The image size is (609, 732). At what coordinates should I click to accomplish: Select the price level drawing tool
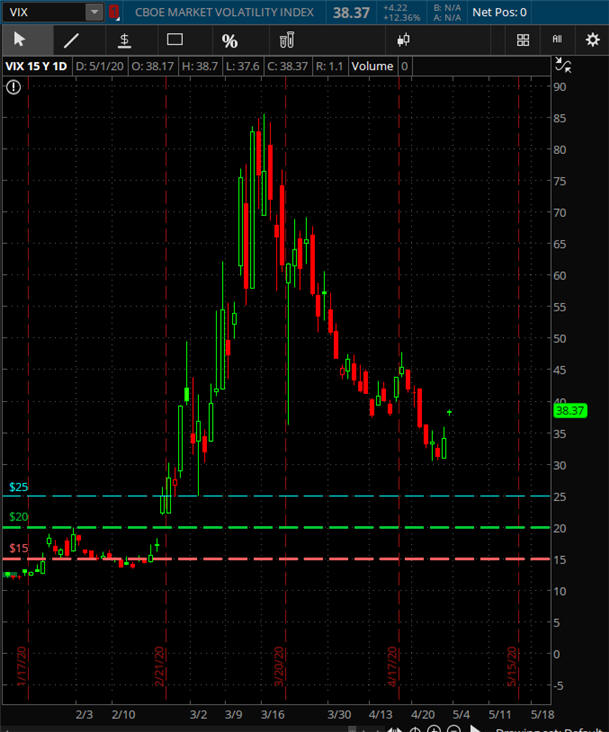124,41
